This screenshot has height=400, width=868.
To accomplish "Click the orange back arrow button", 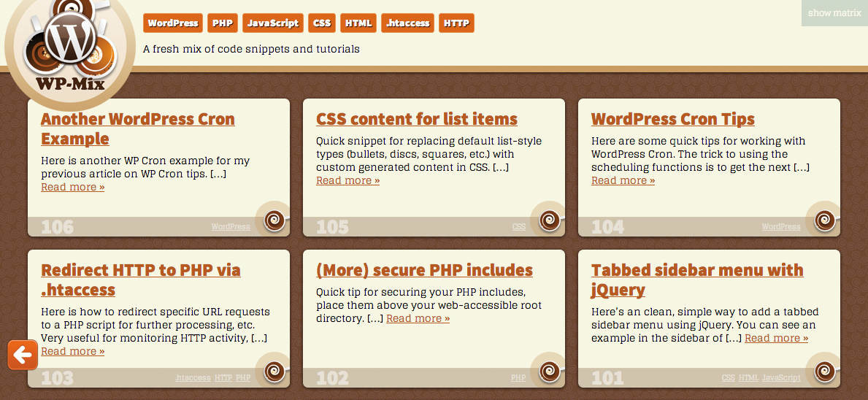I will [x=23, y=355].
